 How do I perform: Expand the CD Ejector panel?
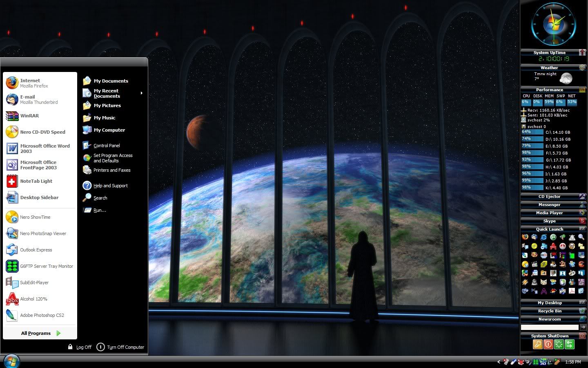point(553,196)
